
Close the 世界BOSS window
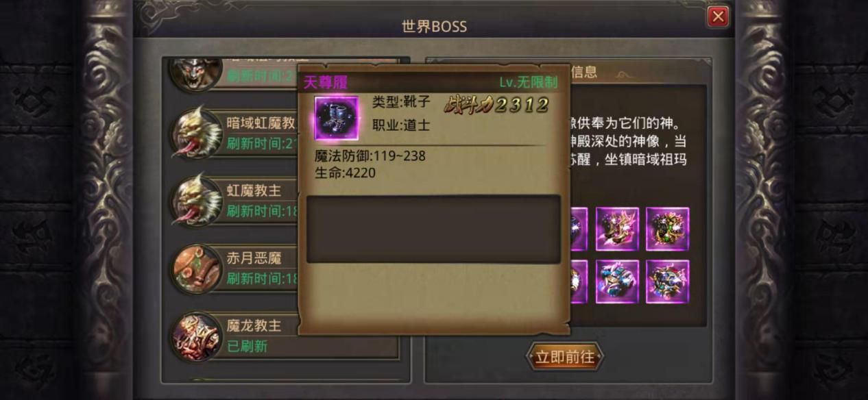pos(718,16)
